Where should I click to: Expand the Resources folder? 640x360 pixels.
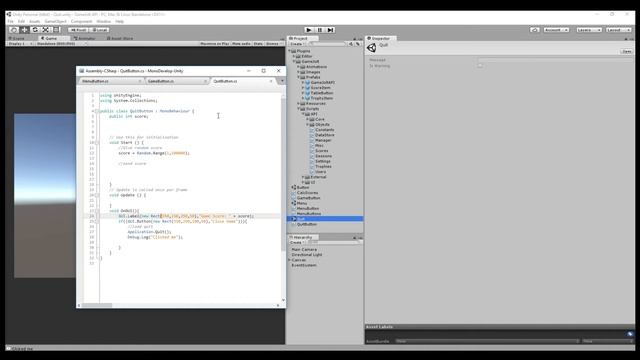pyautogui.click(x=298, y=104)
